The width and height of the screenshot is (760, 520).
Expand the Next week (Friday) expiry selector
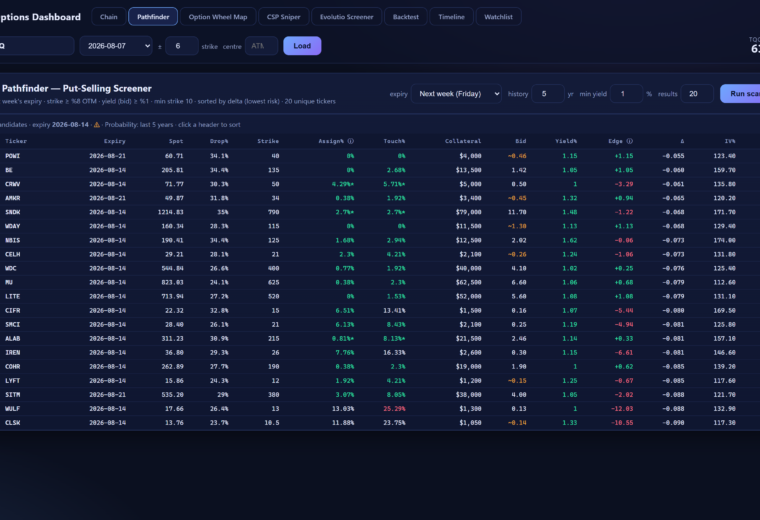[456, 94]
